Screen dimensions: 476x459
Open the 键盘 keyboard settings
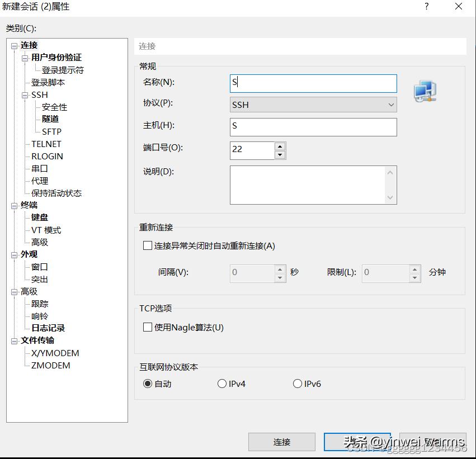(39, 217)
